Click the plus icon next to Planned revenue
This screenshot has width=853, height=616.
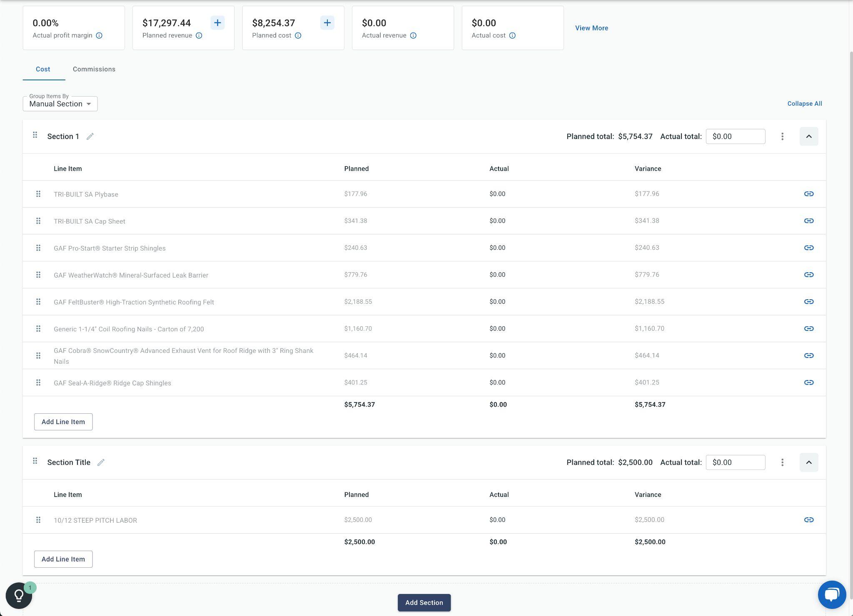point(217,23)
